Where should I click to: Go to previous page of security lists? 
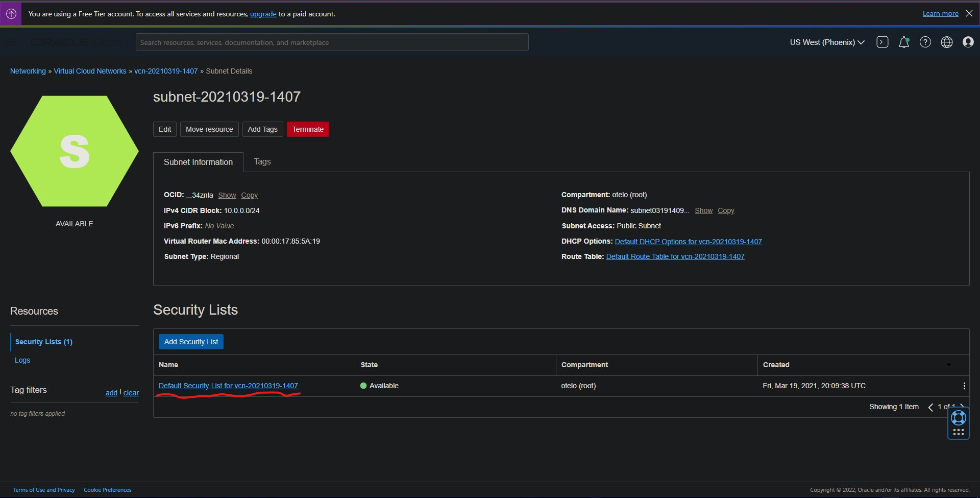[930, 407]
